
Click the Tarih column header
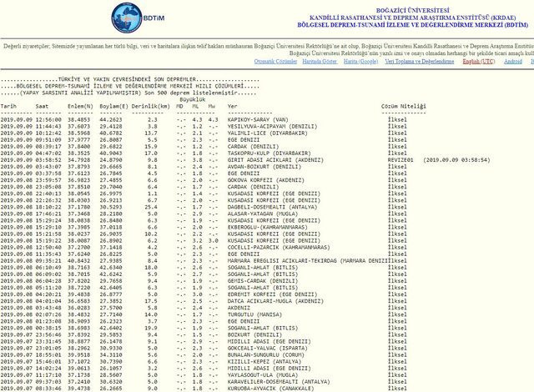pos(8,106)
